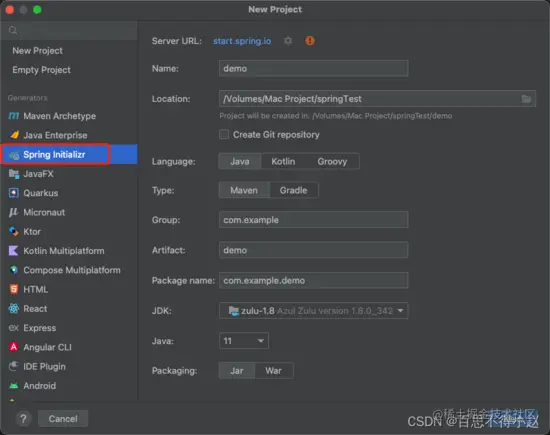Choose Micronaut generator entry
550x435 pixels.
(x=69, y=212)
